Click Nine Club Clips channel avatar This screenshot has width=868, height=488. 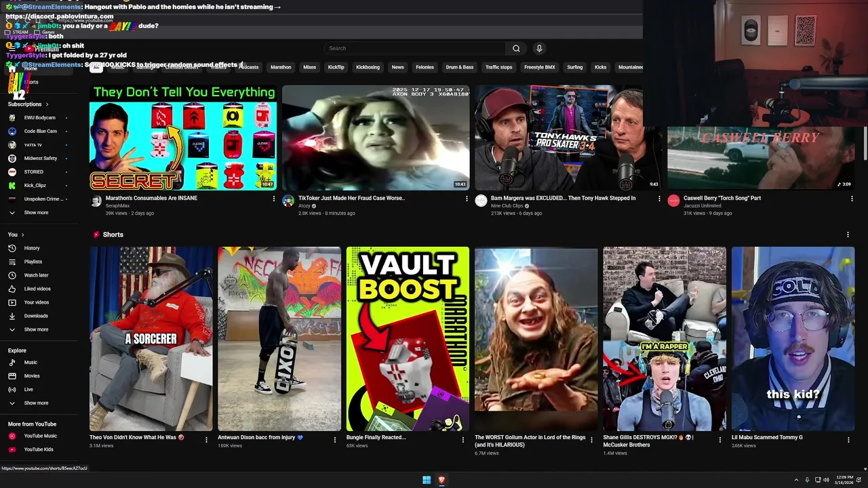pyautogui.click(x=481, y=201)
